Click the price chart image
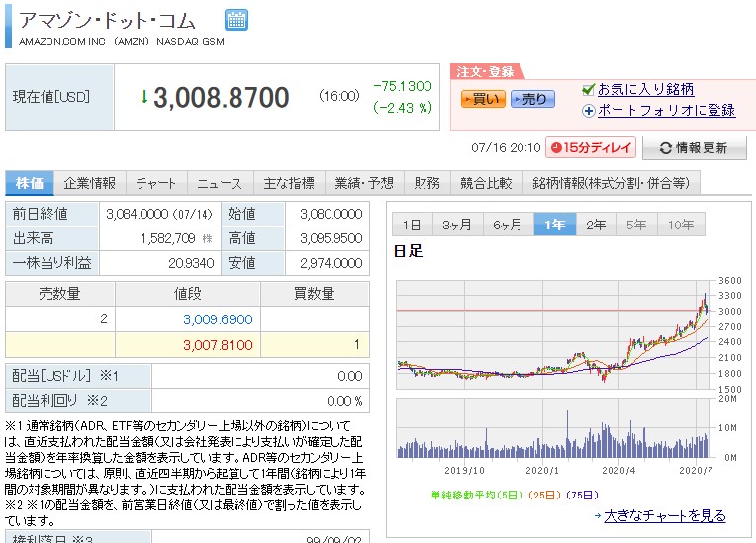Image resolution: width=756 pixels, height=543 pixels. pos(553,335)
